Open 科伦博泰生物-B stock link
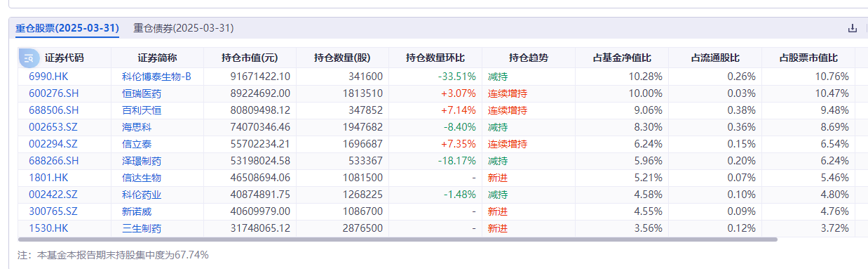Viewport: 868px width, 269px height. coord(156,76)
